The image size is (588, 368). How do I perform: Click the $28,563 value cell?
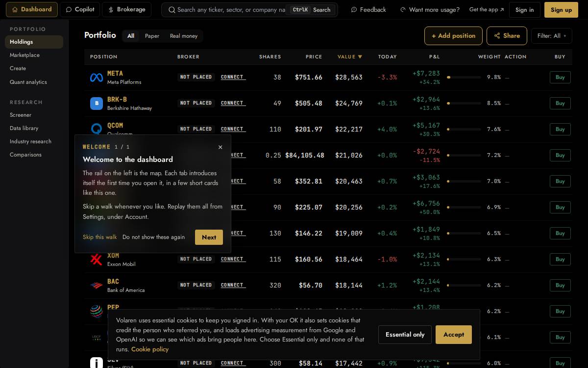point(349,77)
